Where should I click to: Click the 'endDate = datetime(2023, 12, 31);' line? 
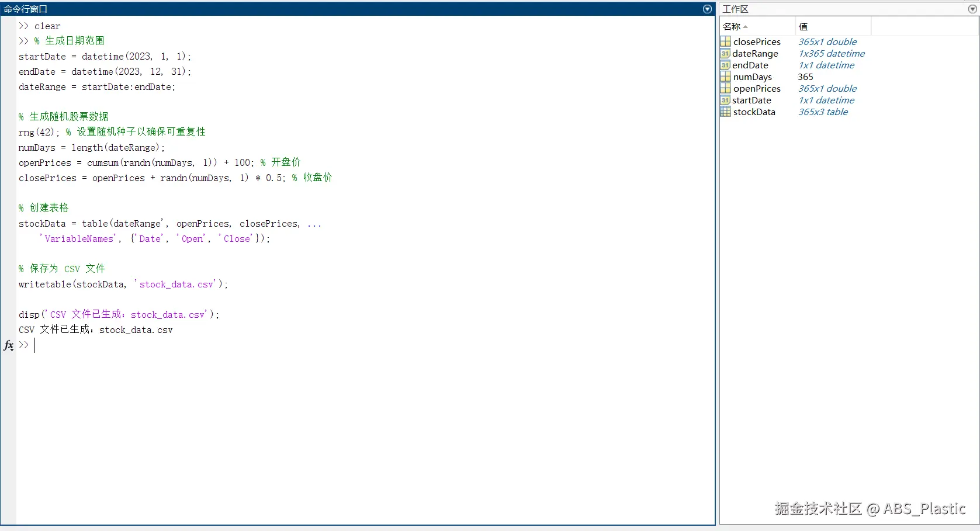[x=105, y=71]
